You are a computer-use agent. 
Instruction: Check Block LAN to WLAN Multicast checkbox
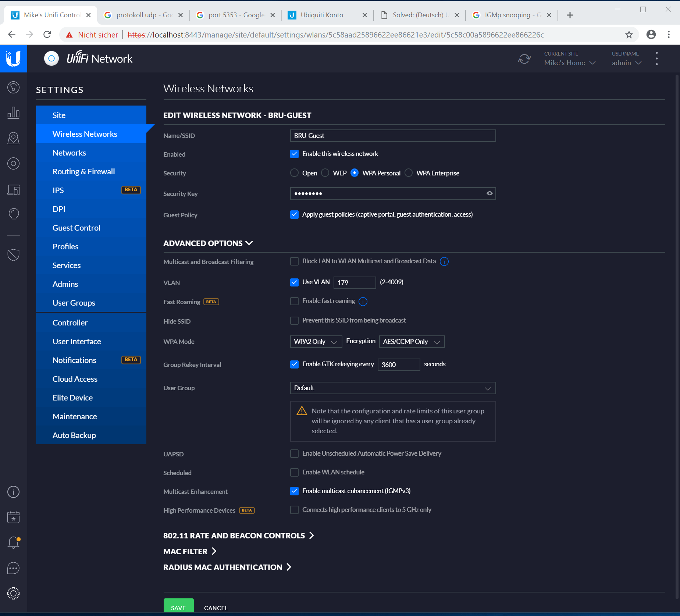coord(294,261)
